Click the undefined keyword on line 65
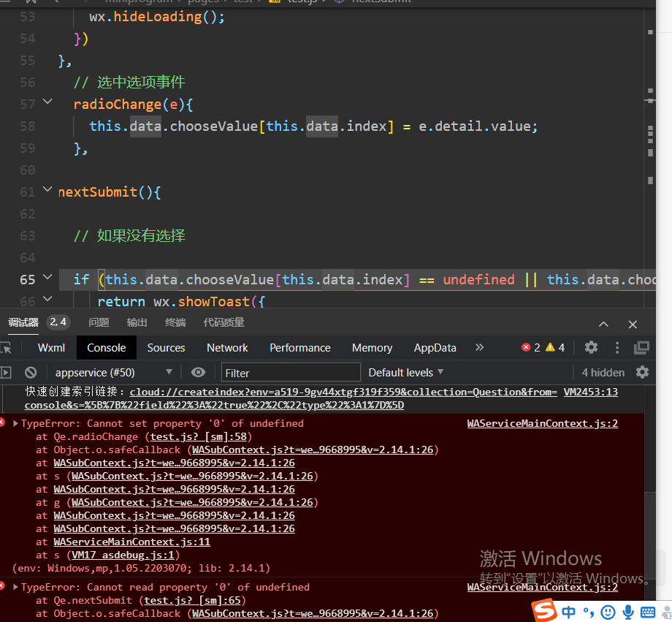 [x=478, y=280]
